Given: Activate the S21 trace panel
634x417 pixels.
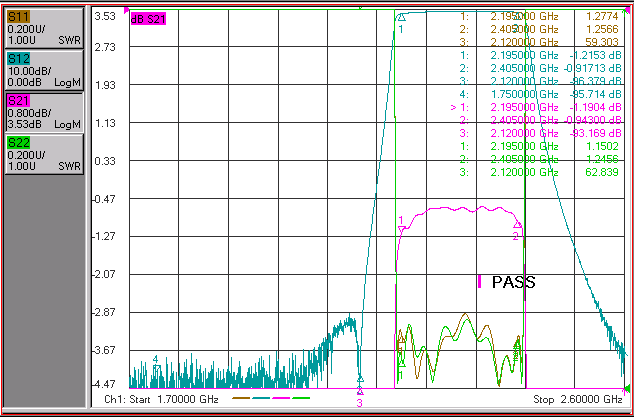Looking at the screenshot, I should tap(44, 112).
